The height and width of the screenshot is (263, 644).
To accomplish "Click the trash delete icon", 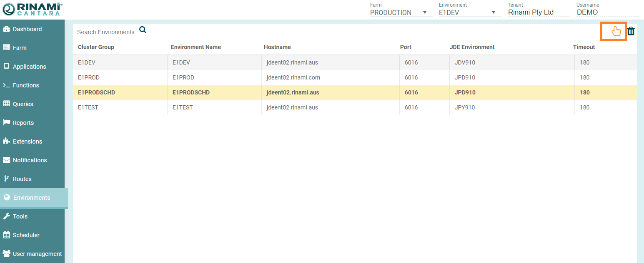I will [631, 31].
